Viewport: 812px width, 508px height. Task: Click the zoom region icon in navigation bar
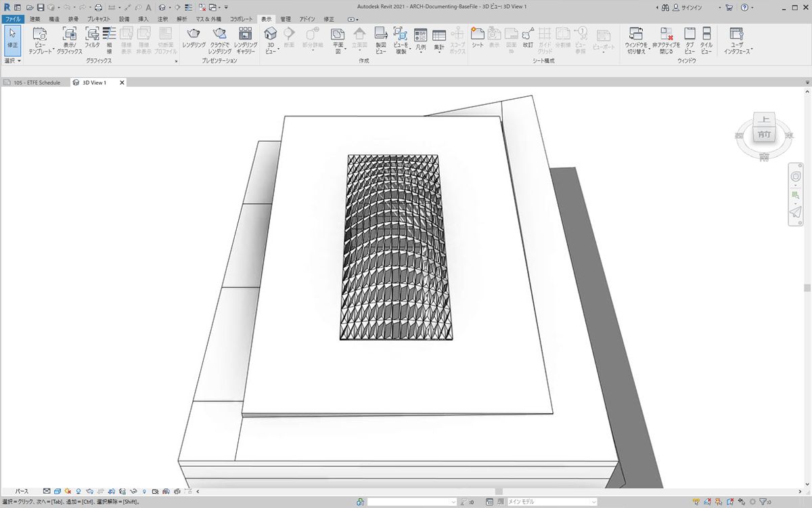tap(796, 195)
